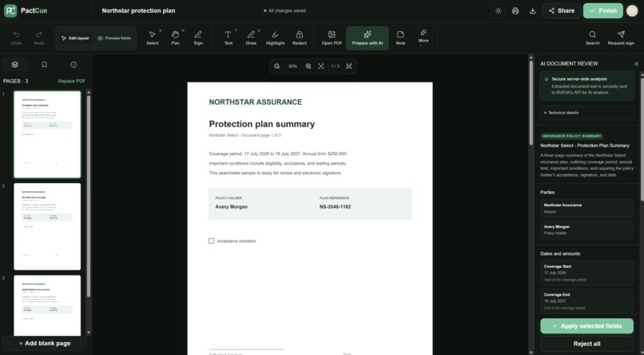
Task: Zoom in on the document view
Action: (308, 66)
